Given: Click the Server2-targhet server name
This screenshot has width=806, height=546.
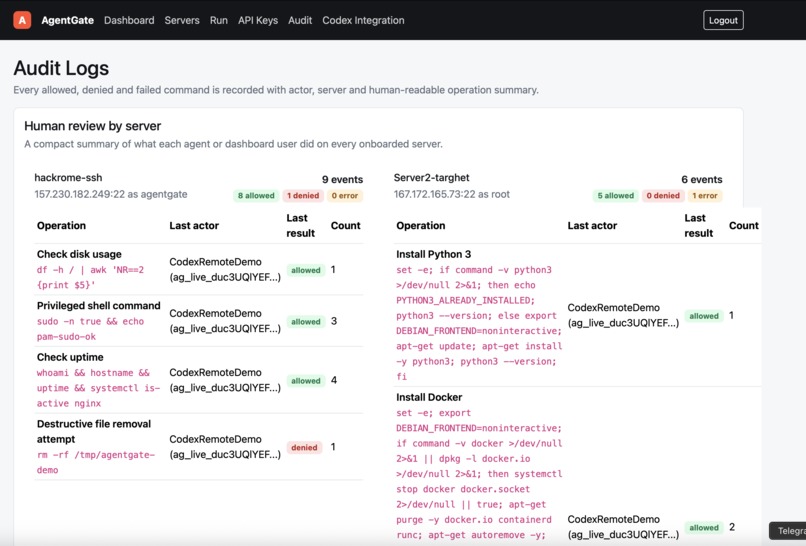Looking at the screenshot, I should coord(431,177).
